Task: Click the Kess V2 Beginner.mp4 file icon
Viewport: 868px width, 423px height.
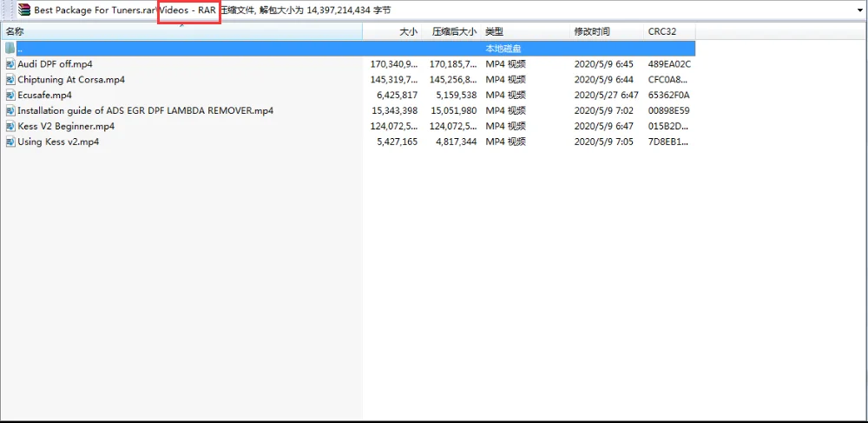Action: [x=10, y=126]
